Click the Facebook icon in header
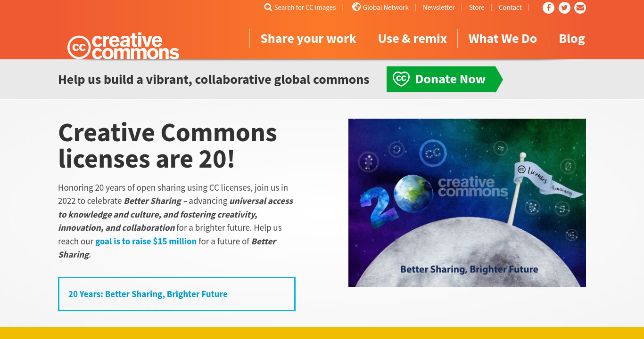 (548, 8)
